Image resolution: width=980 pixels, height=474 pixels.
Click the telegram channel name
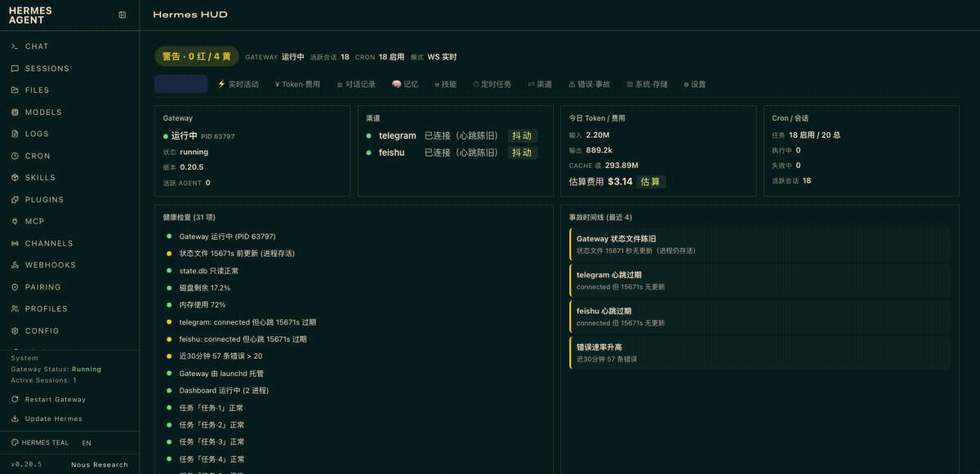pos(398,135)
